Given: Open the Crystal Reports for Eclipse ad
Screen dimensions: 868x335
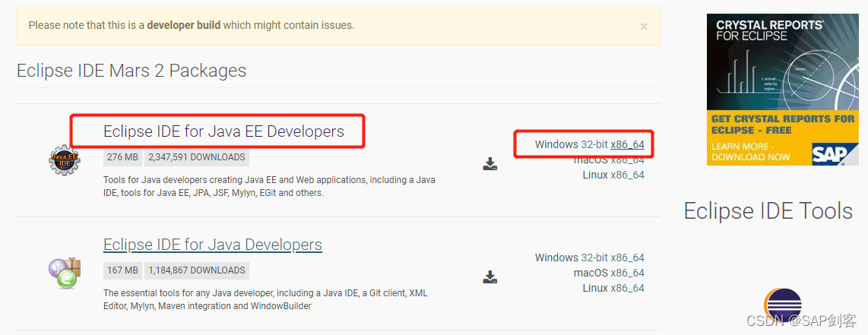Looking at the screenshot, I should point(782,90).
